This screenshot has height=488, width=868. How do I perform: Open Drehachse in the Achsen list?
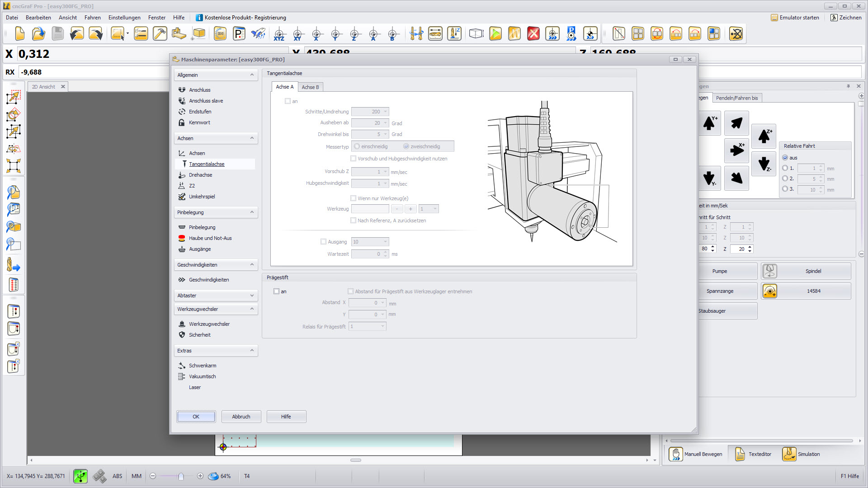(x=200, y=175)
